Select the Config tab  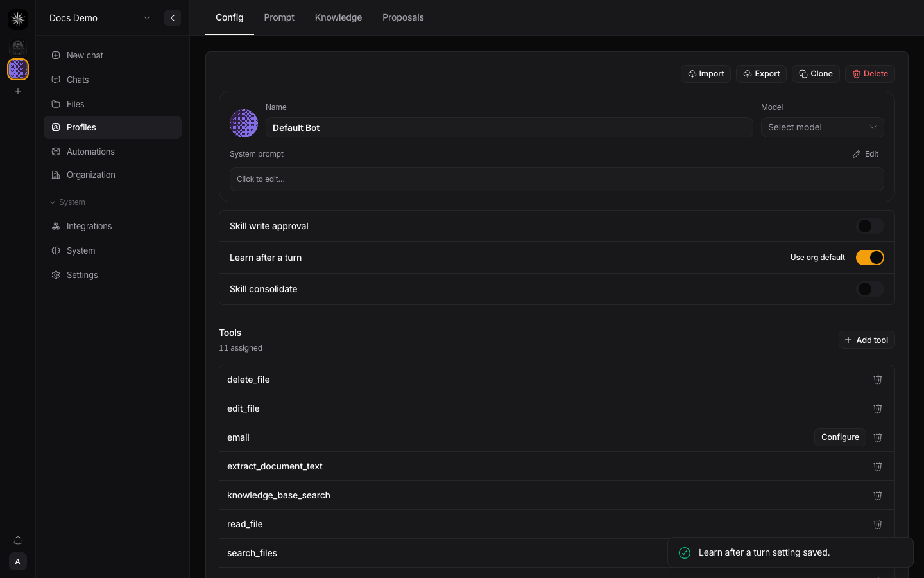point(230,17)
